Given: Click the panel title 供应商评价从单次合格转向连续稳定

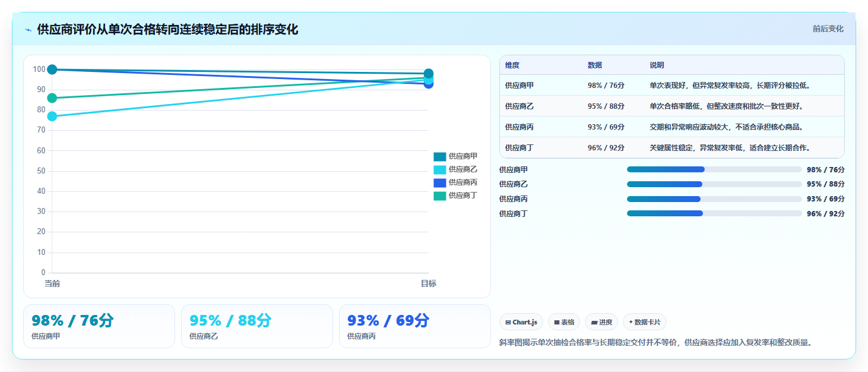Looking at the screenshot, I should (x=167, y=30).
